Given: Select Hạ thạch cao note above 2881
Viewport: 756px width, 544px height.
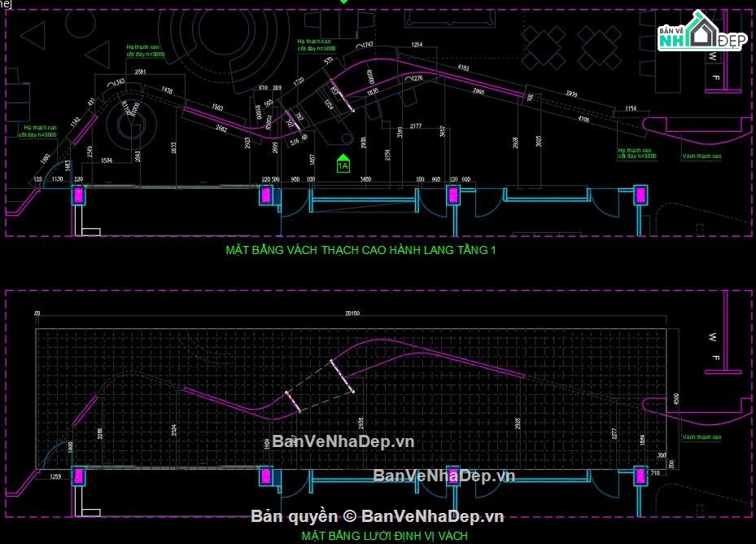Looking at the screenshot, I should [x=145, y=50].
